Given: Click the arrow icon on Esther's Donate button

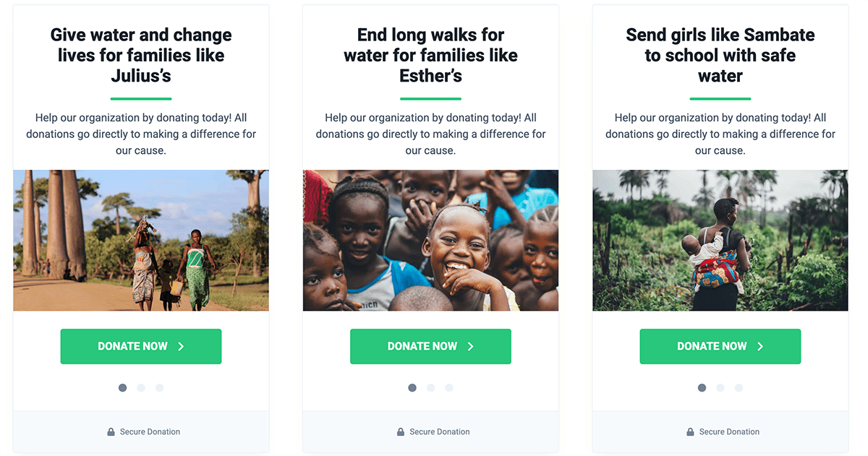Looking at the screenshot, I should pos(471,347).
